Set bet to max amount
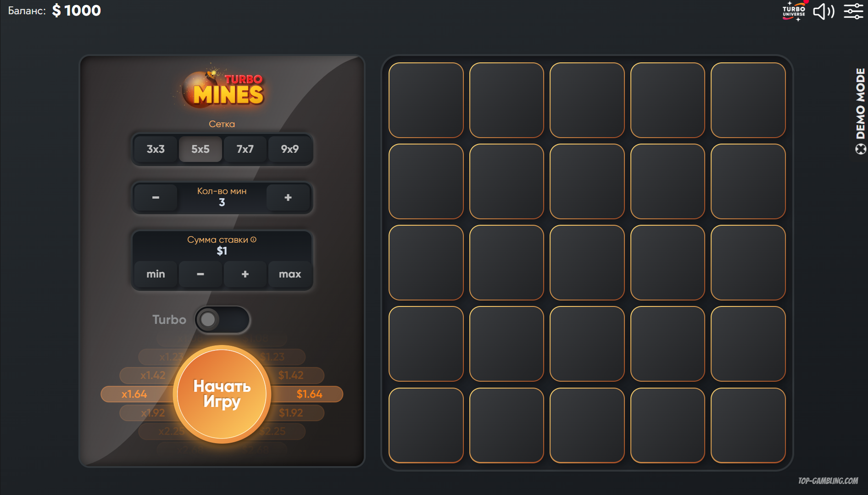The width and height of the screenshot is (868, 495). [290, 274]
